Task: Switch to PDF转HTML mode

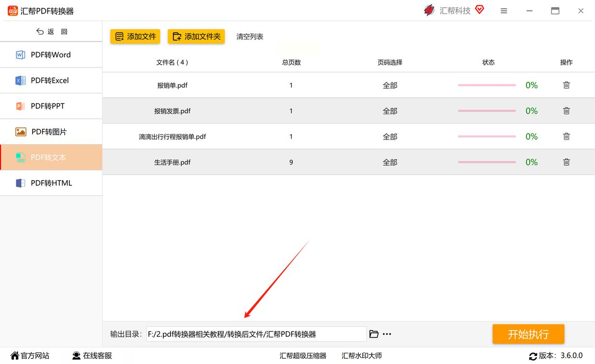Action: [51, 183]
